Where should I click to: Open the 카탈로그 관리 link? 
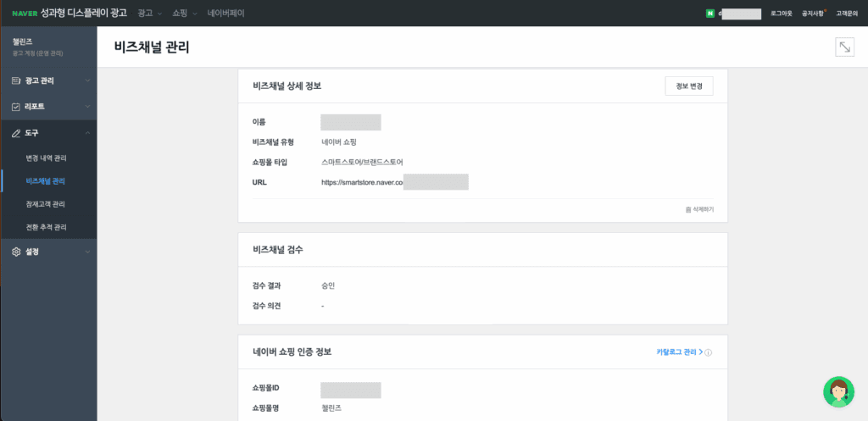pyautogui.click(x=679, y=352)
